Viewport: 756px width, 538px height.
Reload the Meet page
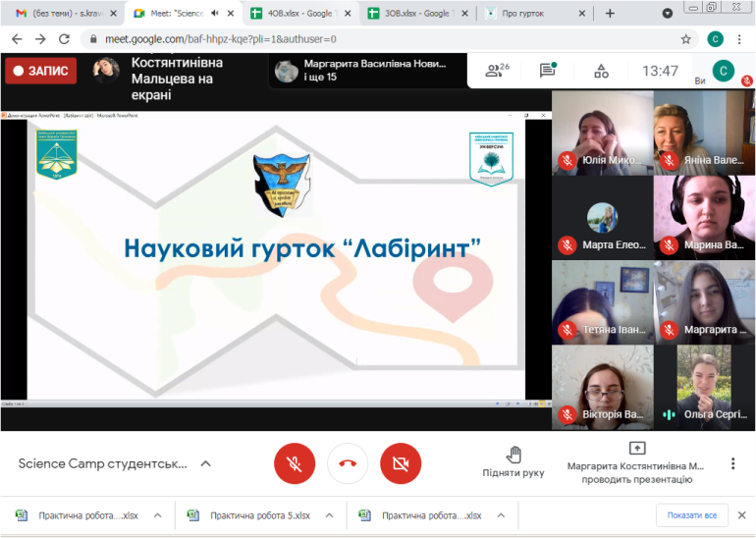click(67, 39)
